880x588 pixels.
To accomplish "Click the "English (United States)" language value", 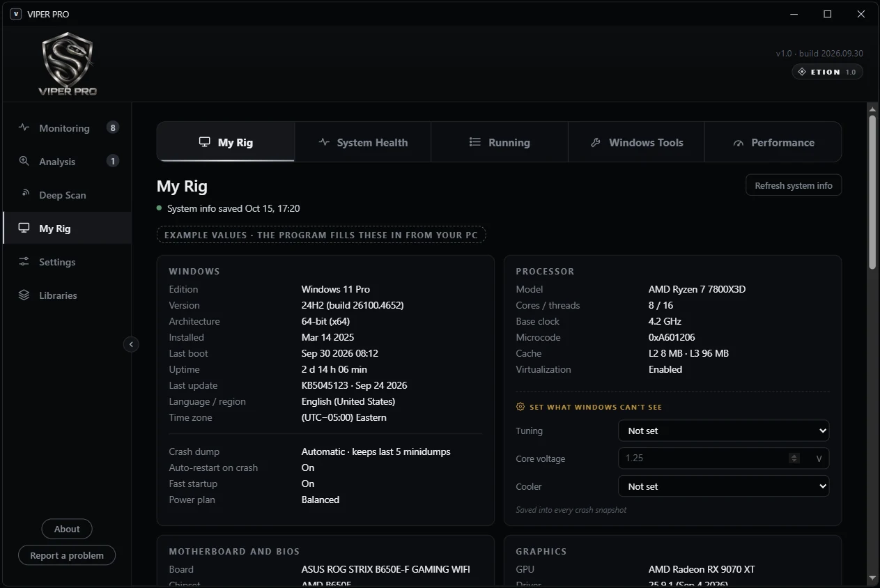I will click(x=348, y=401).
